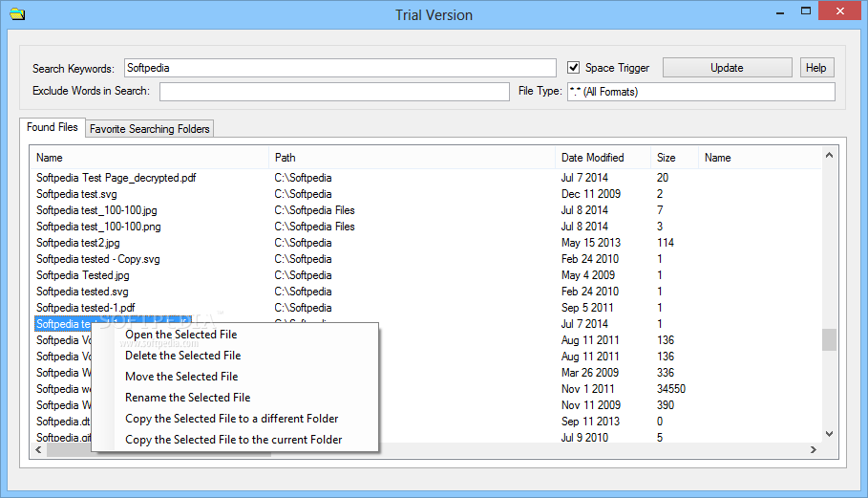This screenshot has height=498, width=868.
Task: Close the Trial Version window
Action: 839,11
